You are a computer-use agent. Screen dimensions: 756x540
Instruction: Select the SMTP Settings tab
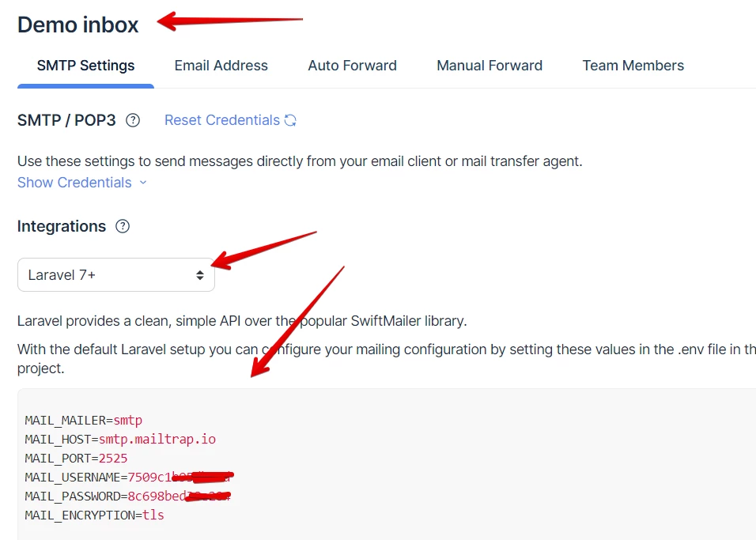pos(85,66)
